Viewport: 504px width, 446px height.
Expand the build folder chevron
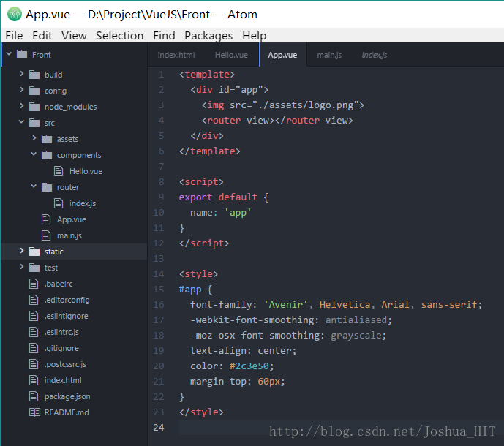[x=21, y=74]
